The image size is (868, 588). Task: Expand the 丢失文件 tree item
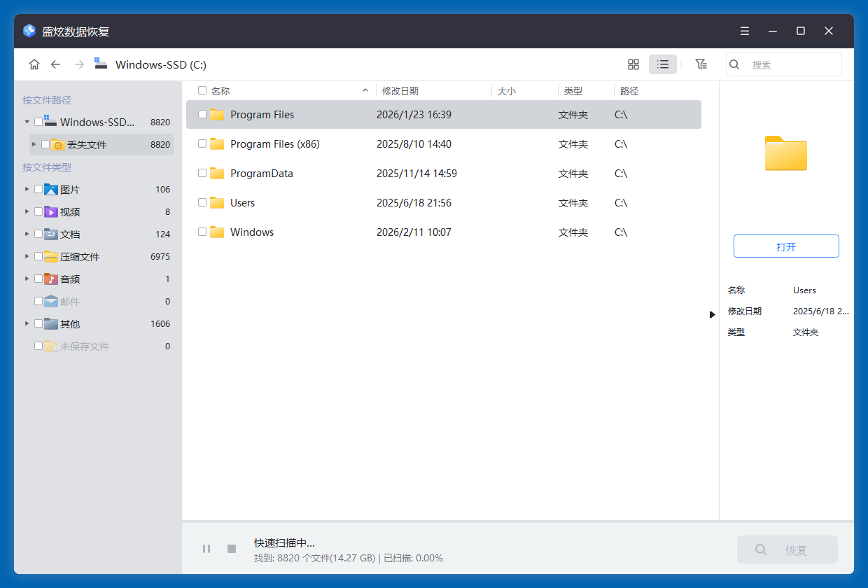pyautogui.click(x=33, y=144)
